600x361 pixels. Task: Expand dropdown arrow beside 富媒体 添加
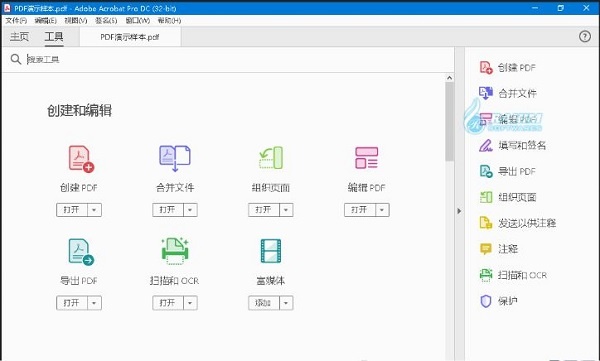coord(286,303)
